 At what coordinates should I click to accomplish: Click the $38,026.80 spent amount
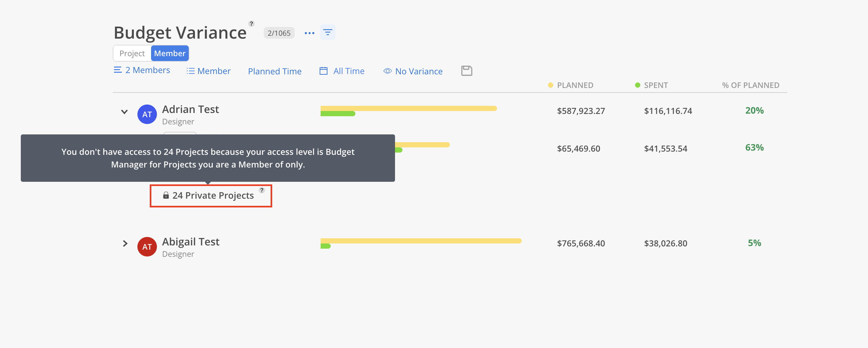[666, 243]
